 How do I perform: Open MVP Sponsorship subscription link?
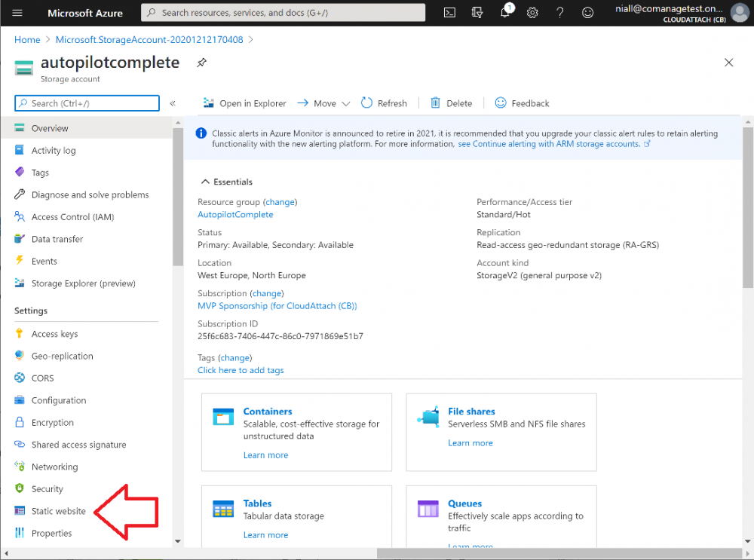[x=277, y=306]
